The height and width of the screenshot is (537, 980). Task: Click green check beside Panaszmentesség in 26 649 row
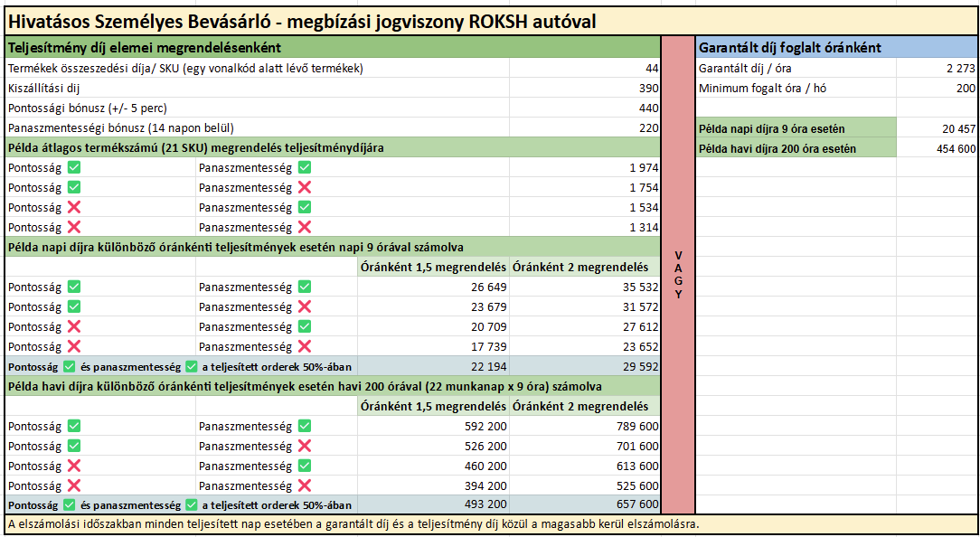(305, 287)
